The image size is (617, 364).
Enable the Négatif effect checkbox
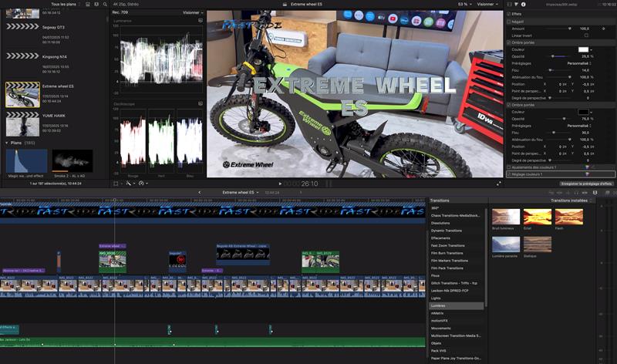pyautogui.click(x=509, y=22)
